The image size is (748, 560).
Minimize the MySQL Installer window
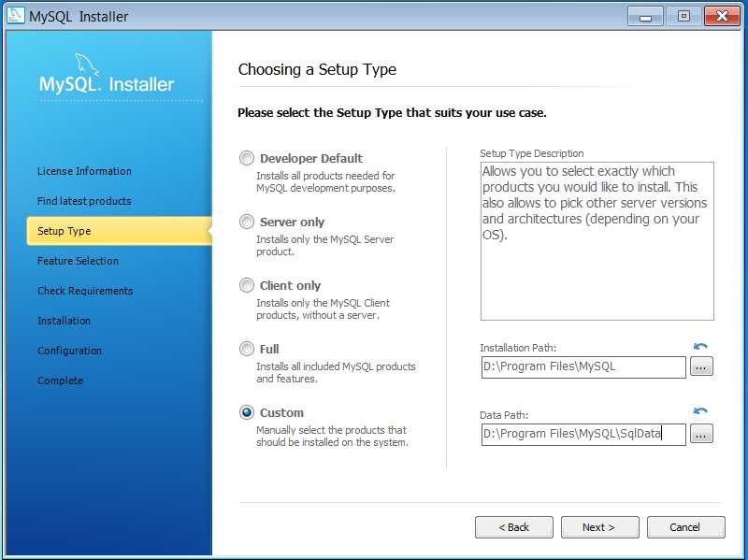coord(645,16)
